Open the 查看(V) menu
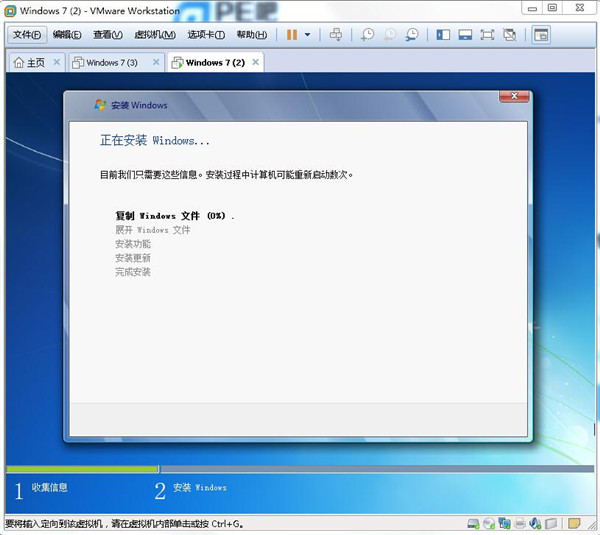Image resolution: width=600 pixels, height=535 pixels. tap(108, 35)
